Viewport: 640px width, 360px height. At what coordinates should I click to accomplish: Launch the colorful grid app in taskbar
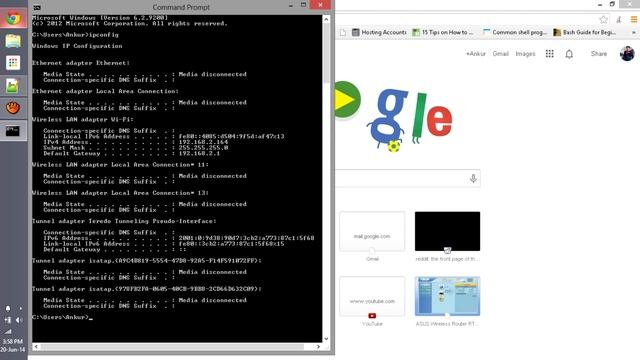pyautogui.click(x=13, y=63)
